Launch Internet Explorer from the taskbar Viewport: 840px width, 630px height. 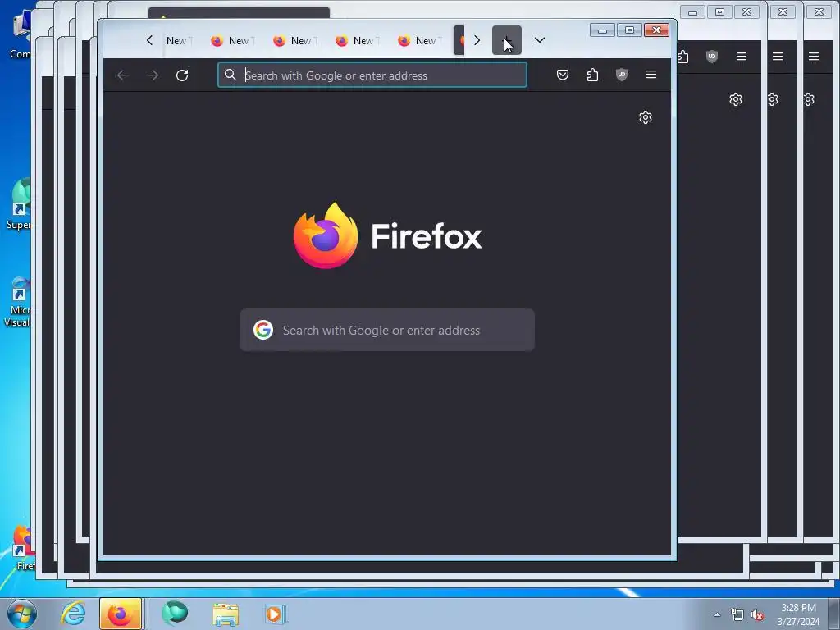pos(73,614)
